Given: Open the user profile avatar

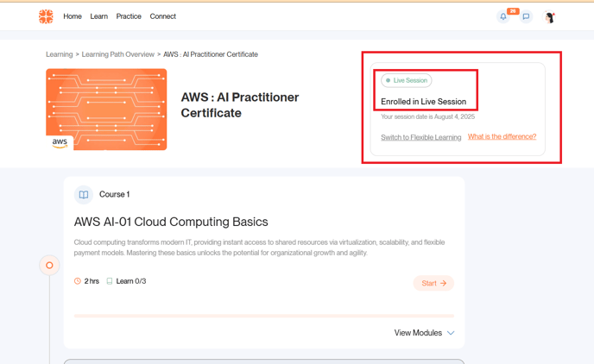Looking at the screenshot, I should pos(549,16).
